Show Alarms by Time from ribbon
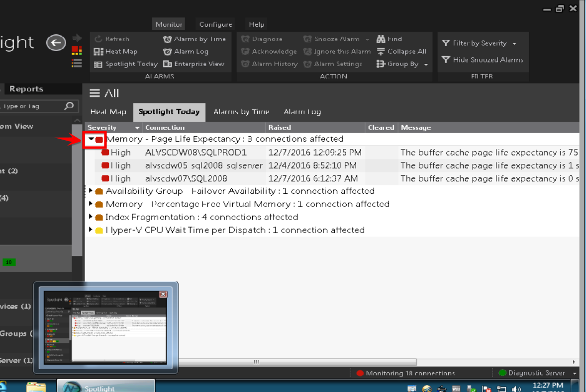The height and width of the screenshot is (392, 586). 195,39
